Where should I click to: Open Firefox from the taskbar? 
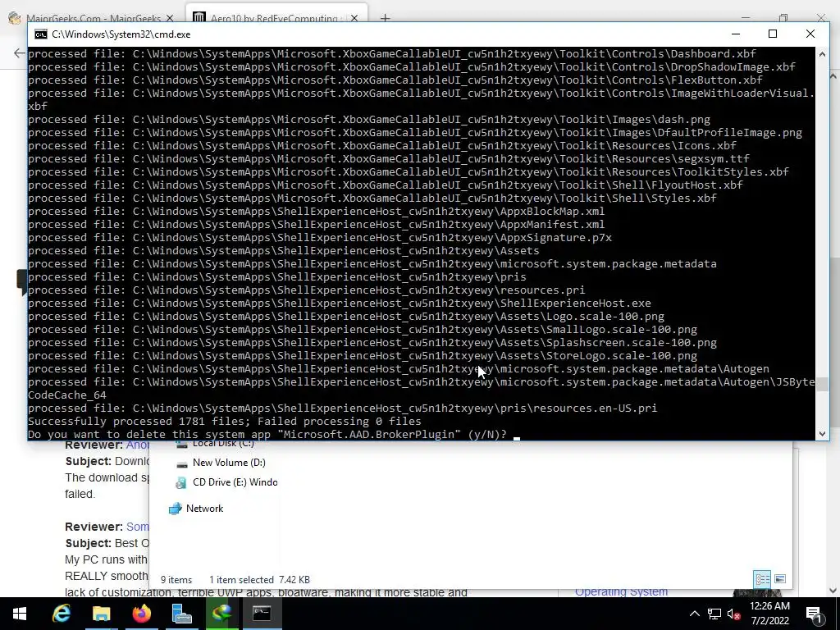coord(141,614)
